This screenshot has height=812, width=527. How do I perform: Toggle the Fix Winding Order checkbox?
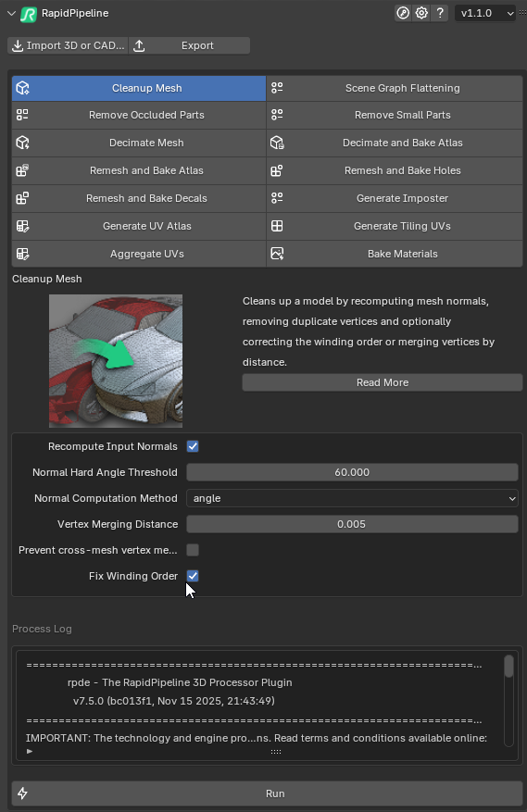click(193, 576)
